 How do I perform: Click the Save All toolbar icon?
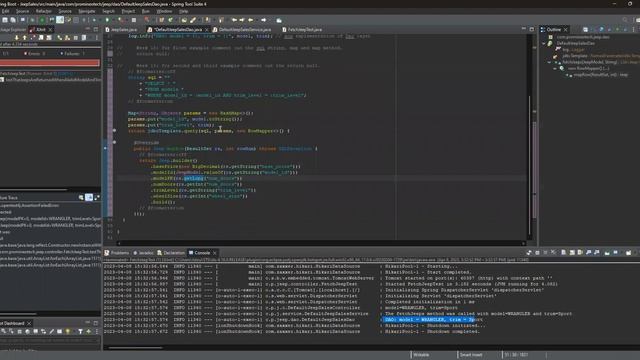(x=13, y=20)
